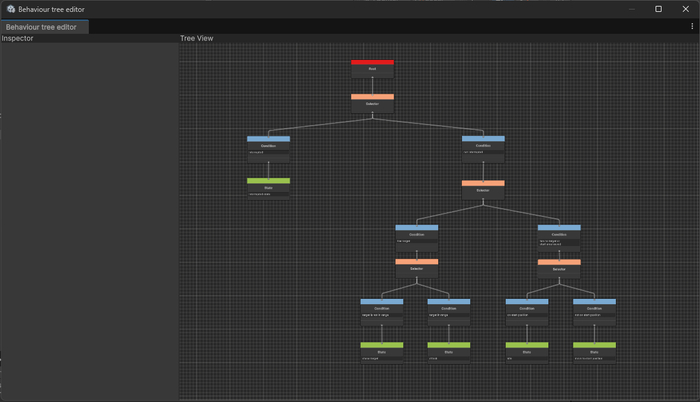The image size is (700, 402).
Task: Select the Condition node above the second-level Selector
Action: click(483, 146)
